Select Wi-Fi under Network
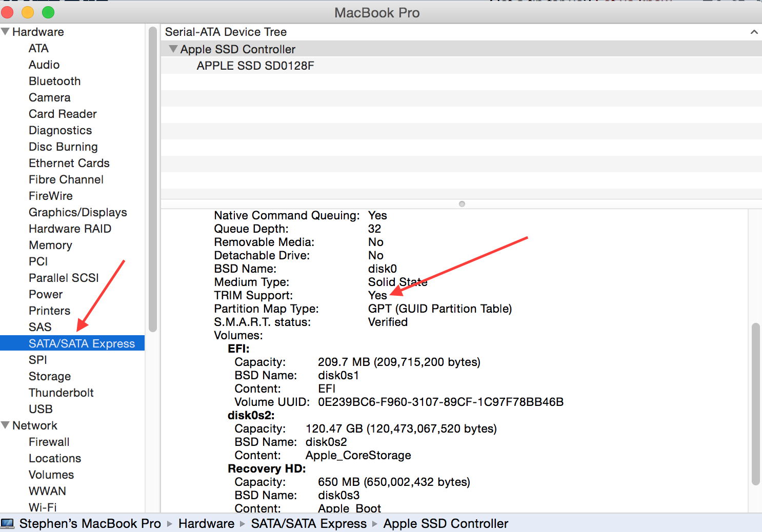Screen dimensions: 762x532 click(43, 507)
